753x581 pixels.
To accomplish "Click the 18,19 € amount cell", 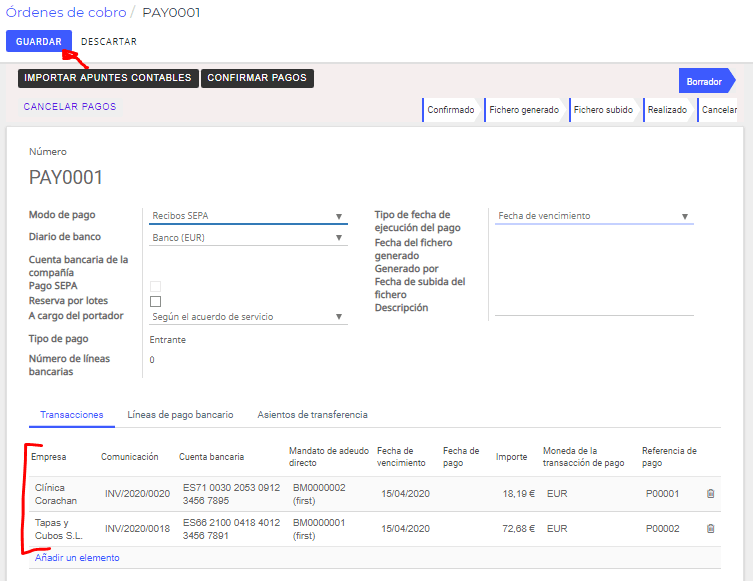I will point(519,494).
